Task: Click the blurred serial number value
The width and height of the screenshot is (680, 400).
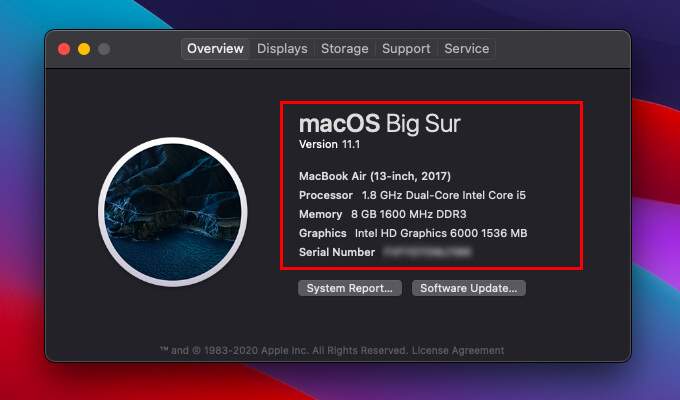Action: 428,252
